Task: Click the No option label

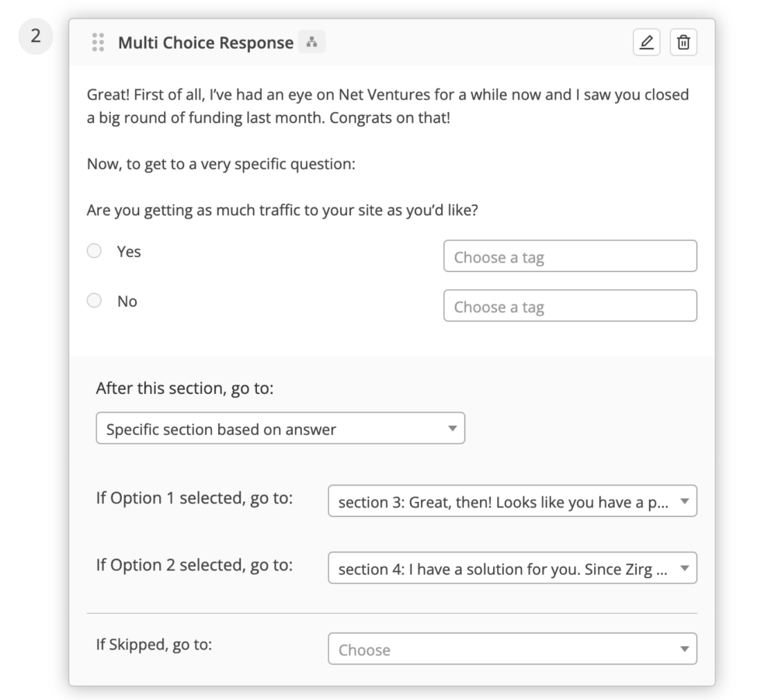Action: (x=127, y=301)
